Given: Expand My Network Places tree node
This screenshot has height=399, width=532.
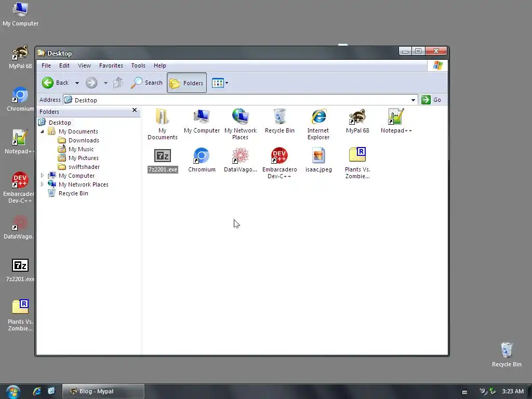Looking at the screenshot, I should (42, 184).
